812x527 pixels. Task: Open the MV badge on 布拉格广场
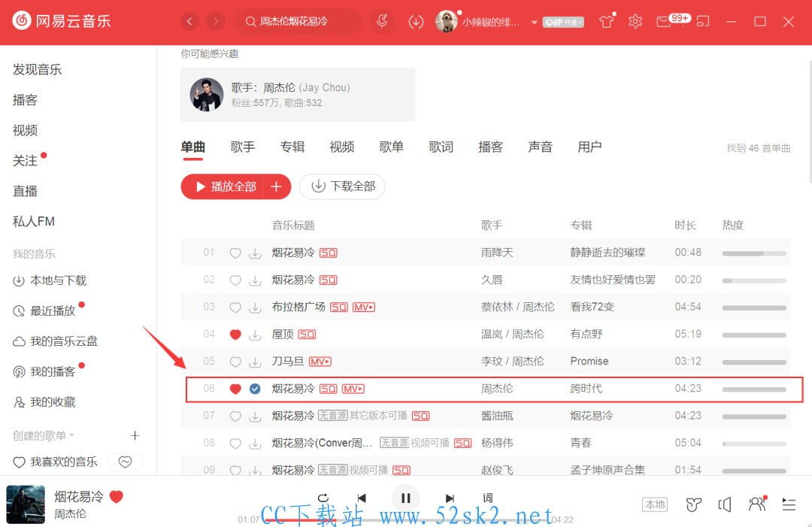[364, 307]
